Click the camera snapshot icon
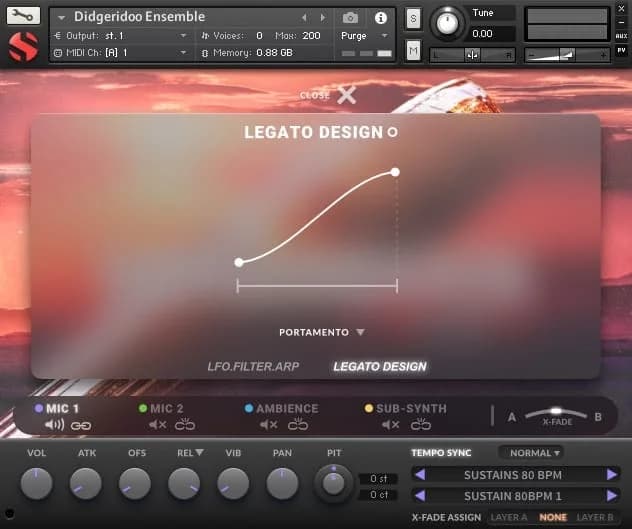This screenshot has height=529, width=632. tap(350, 18)
